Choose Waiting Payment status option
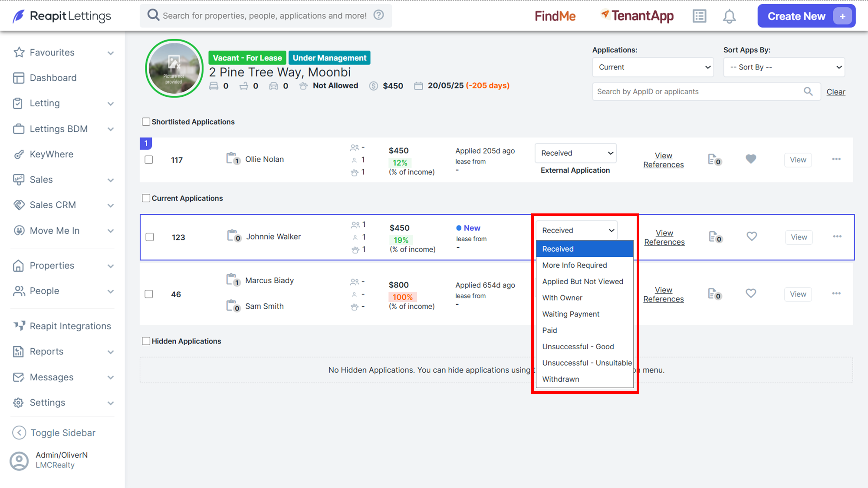The height and width of the screenshot is (488, 868). click(585, 314)
